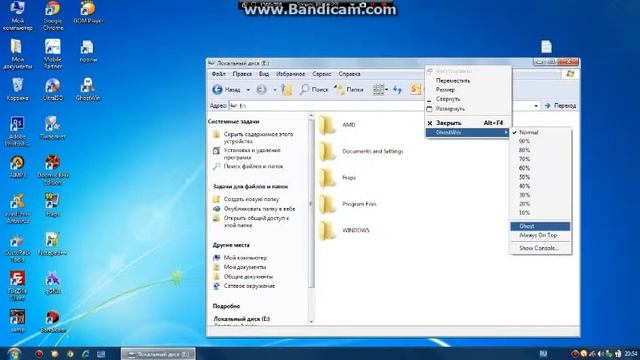
Task: Set window transparency to 30%
Action: (x=540, y=195)
